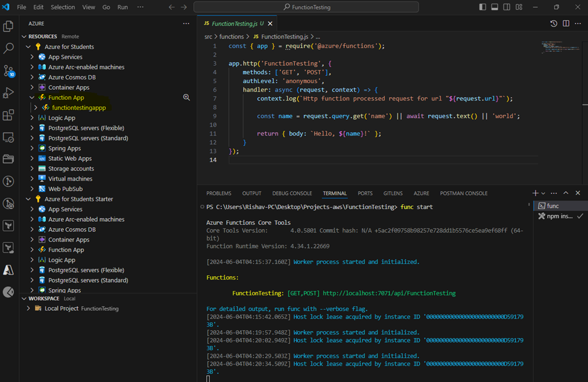Open the Customize Layout button
Viewport: 588px width, 382px height.
(519, 7)
